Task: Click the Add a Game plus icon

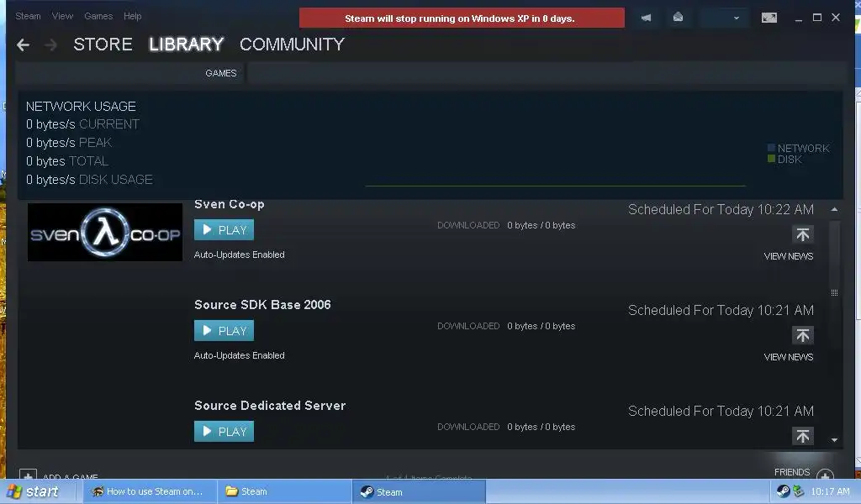Action: (x=28, y=475)
